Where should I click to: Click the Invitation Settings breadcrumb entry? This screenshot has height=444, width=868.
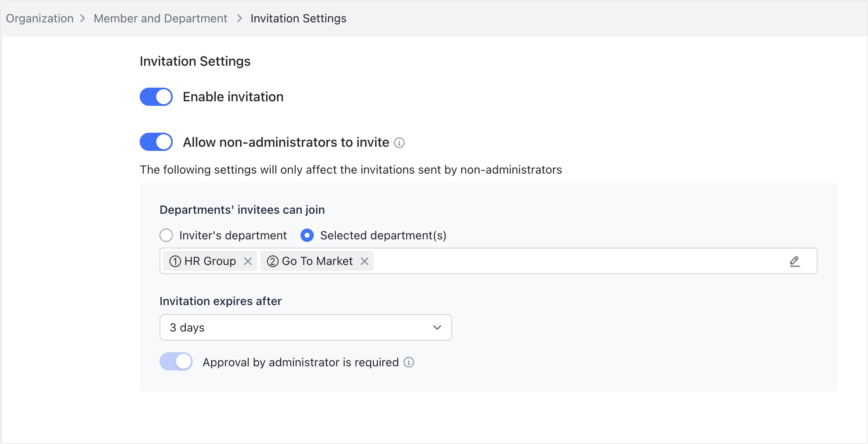click(x=298, y=18)
